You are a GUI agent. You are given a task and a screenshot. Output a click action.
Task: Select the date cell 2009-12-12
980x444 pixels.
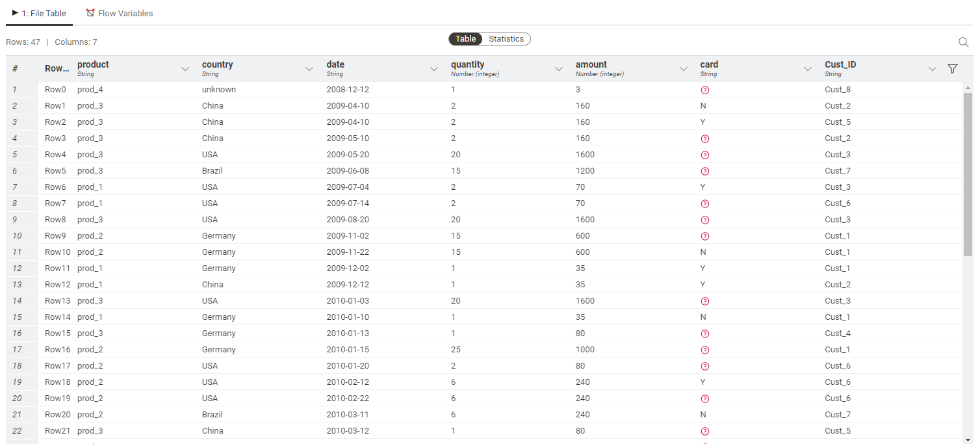348,285
